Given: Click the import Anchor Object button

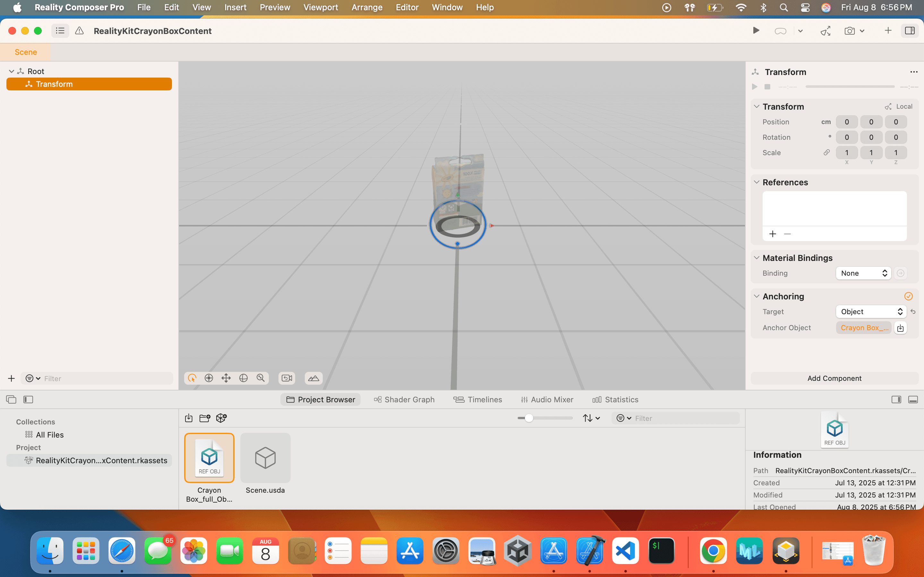Looking at the screenshot, I should tap(900, 328).
